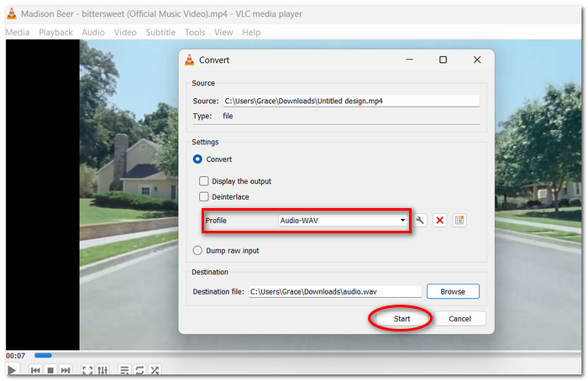588x381 pixels.
Task: Toggle fullscreen in VLC control bar
Action: [87, 370]
